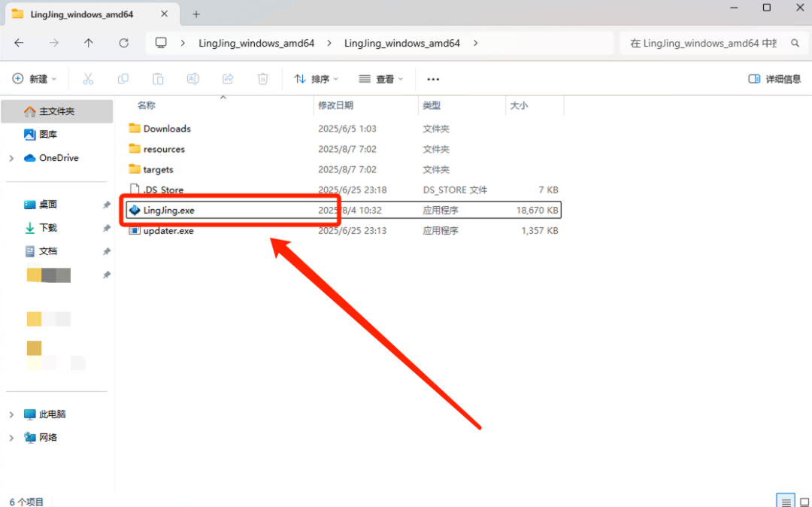Select the targets folder name
Viewport: 812px width, 507px height.
(158, 169)
